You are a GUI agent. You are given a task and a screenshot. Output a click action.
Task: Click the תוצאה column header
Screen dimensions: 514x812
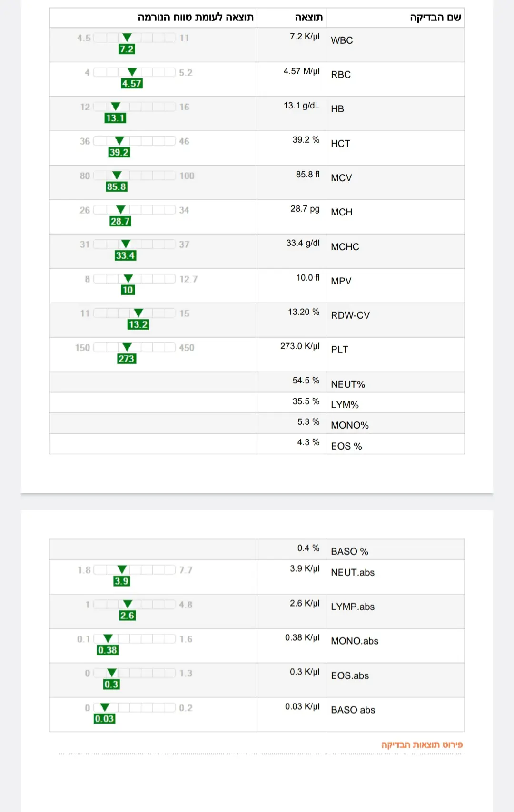tap(308, 18)
